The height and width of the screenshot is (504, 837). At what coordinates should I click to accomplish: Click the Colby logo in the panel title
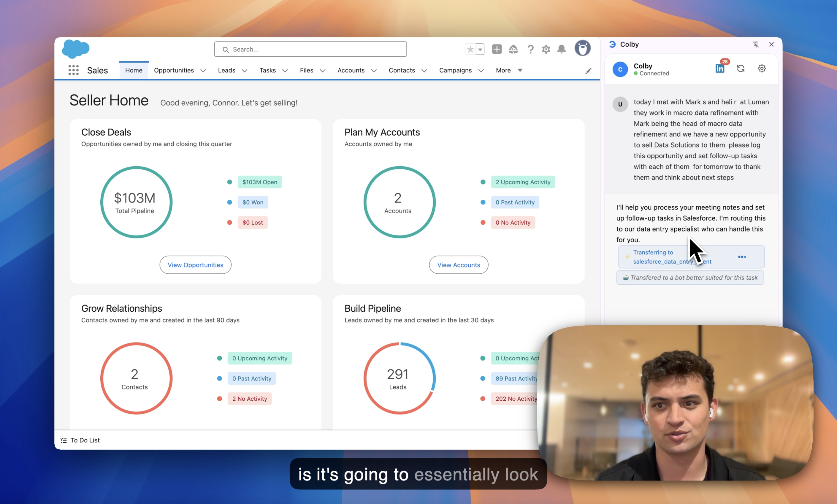pyautogui.click(x=612, y=44)
